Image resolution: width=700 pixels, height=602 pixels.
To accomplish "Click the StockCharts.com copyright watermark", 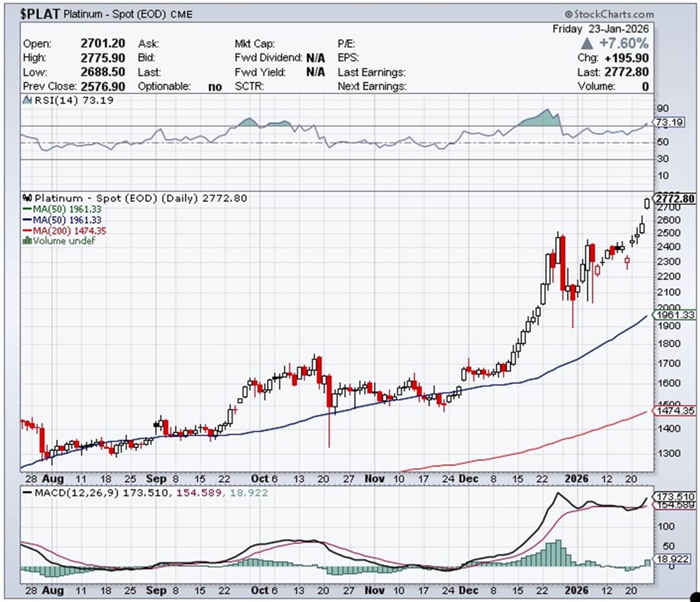I will 609,14.
